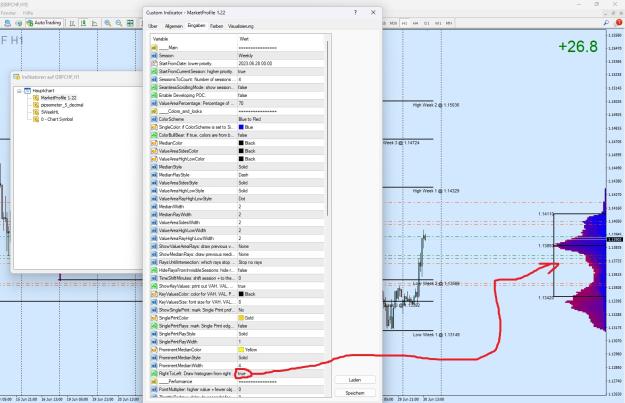
Task: Toggle ColorBullBear false value
Action: (281, 135)
